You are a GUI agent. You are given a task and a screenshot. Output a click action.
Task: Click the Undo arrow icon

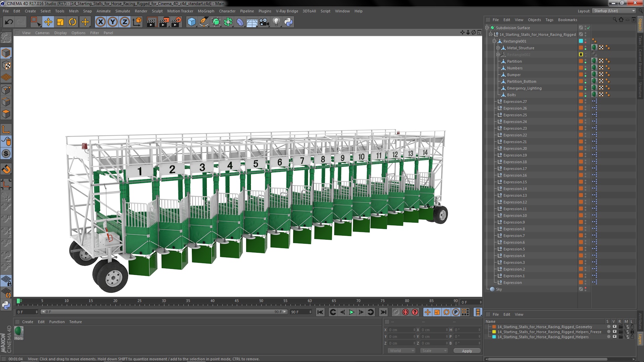click(9, 22)
